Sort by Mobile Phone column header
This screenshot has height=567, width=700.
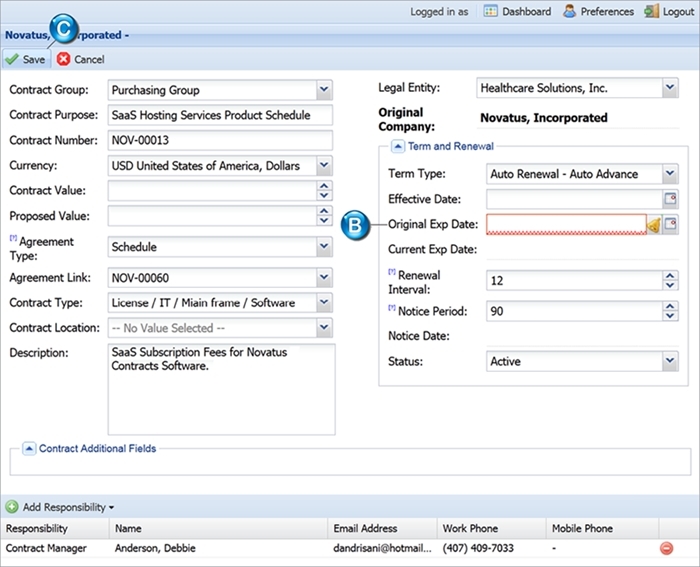602,528
